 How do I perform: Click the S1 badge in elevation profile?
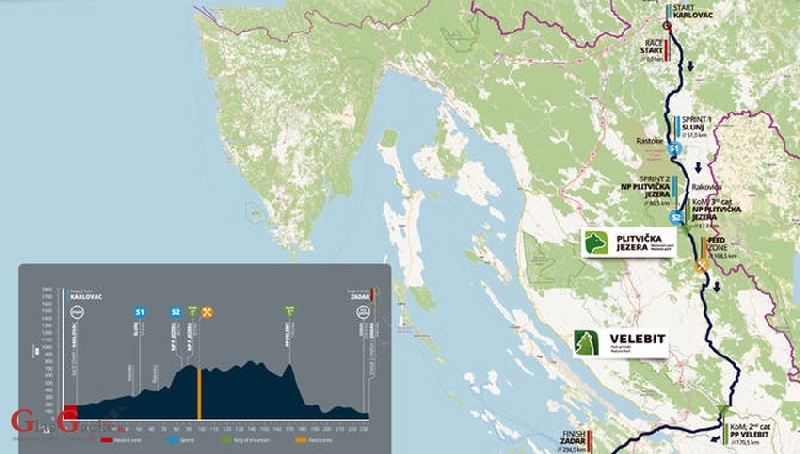[x=139, y=312]
